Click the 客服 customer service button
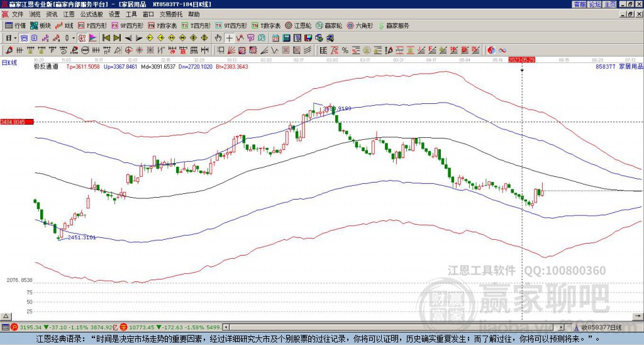 579,4
